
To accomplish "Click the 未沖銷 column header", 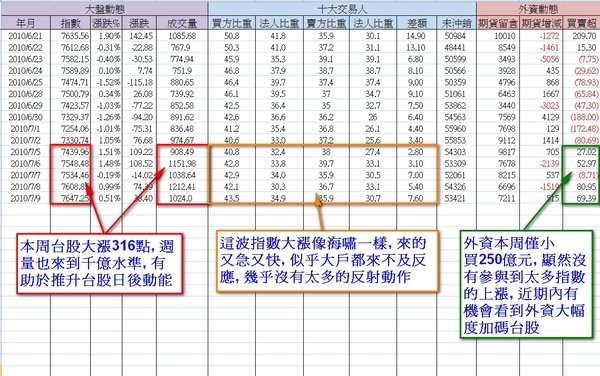I will [x=457, y=23].
